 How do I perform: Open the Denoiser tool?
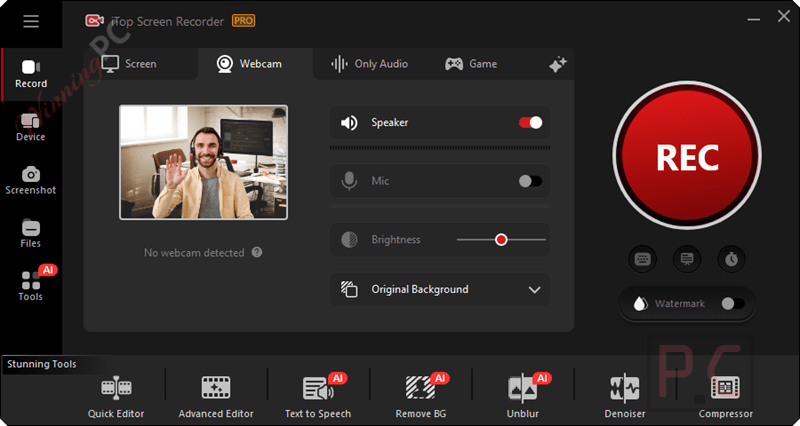tap(625, 397)
